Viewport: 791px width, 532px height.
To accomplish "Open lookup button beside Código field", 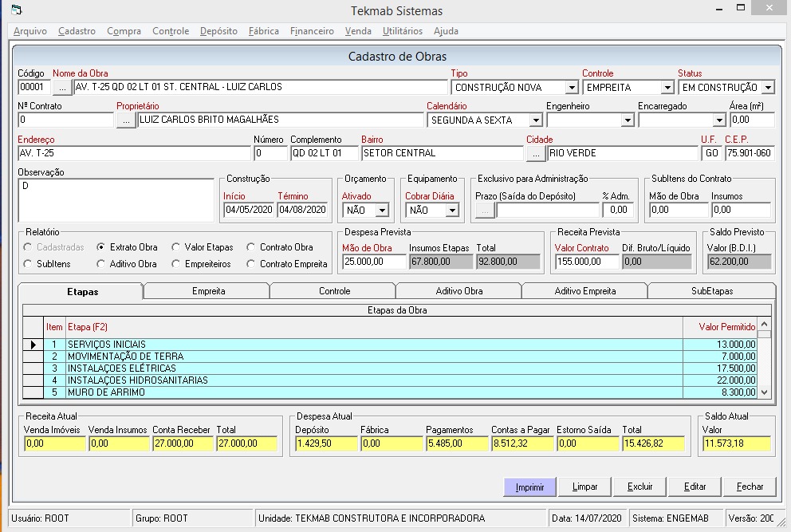I will [x=62, y=88].
